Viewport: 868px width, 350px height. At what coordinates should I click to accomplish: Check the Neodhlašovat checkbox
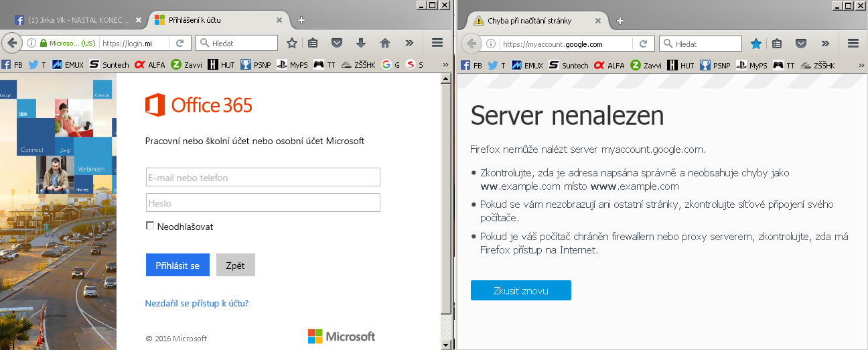point(150,226)
